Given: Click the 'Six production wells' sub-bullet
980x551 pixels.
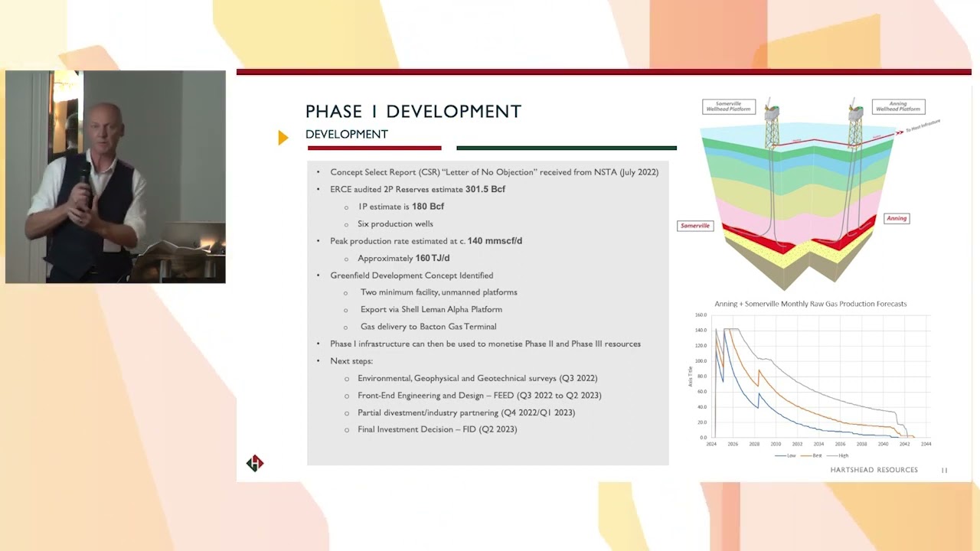Looking at the screenshot, I should [x=395, y=223].
